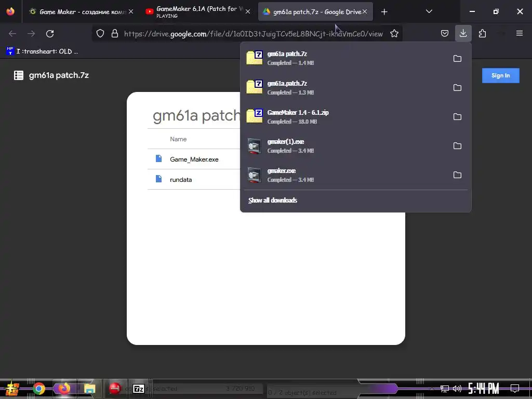Show gmaker.exe in folder
This screenshot has height=399, width=532.
pyautogui.click(x=457, y=175)
